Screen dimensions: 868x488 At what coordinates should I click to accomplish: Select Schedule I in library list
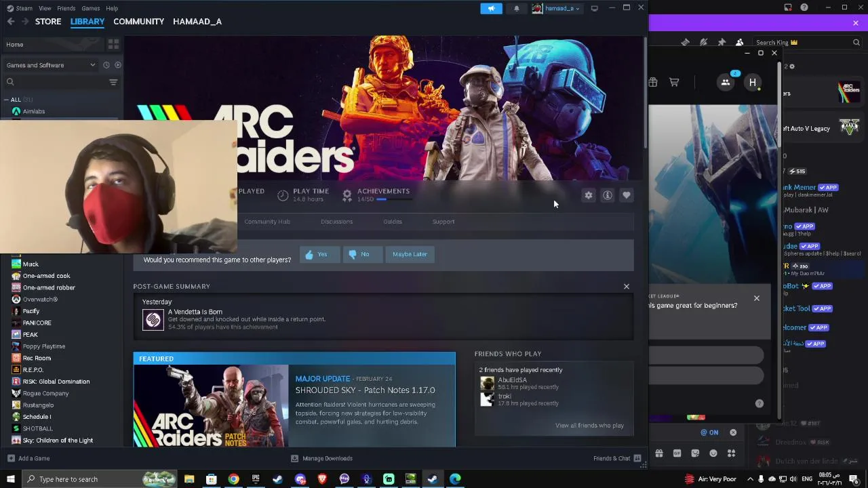click(x=37, y=417)
